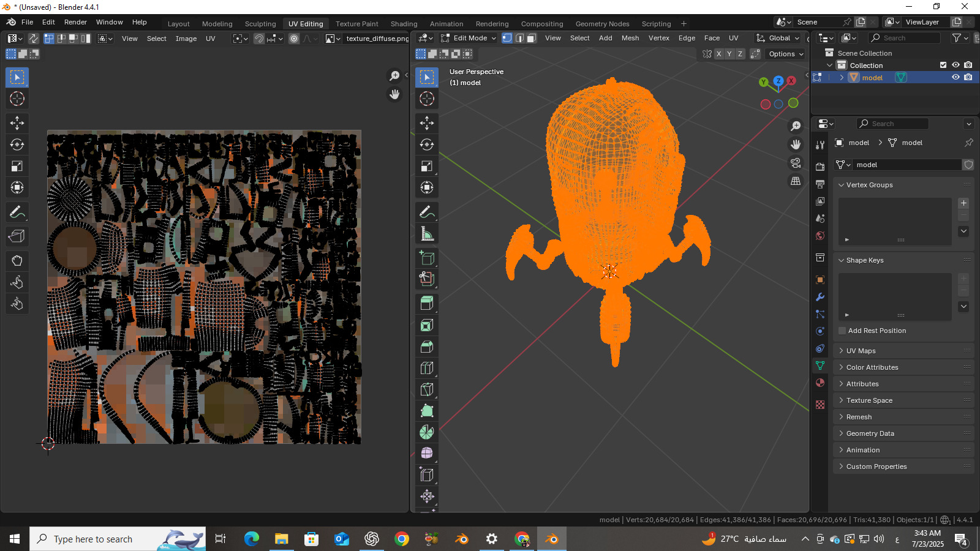Open the Render properties tab icon
The height and width of the screenshot is (551, 980).
(x=820, y=167)
